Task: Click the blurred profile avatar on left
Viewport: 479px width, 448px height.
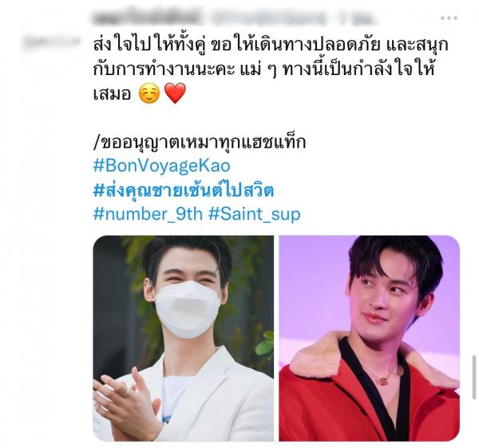Action: click(52, 43)
